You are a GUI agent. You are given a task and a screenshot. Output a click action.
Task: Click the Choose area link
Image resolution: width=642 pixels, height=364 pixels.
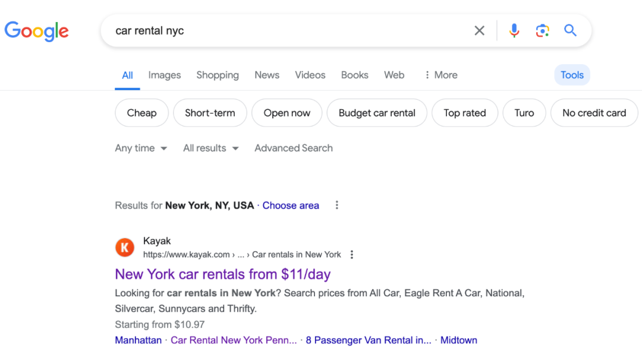291,205
